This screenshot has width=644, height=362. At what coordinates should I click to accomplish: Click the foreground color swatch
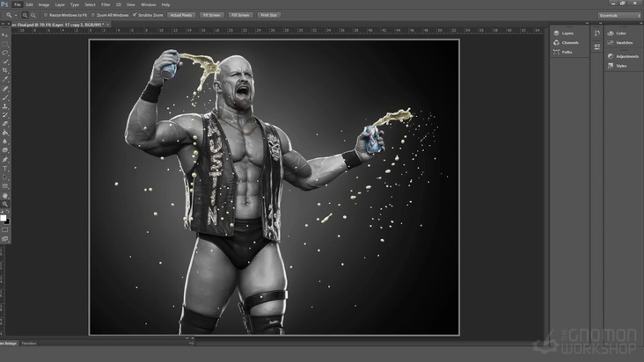(x=4, y=216)
